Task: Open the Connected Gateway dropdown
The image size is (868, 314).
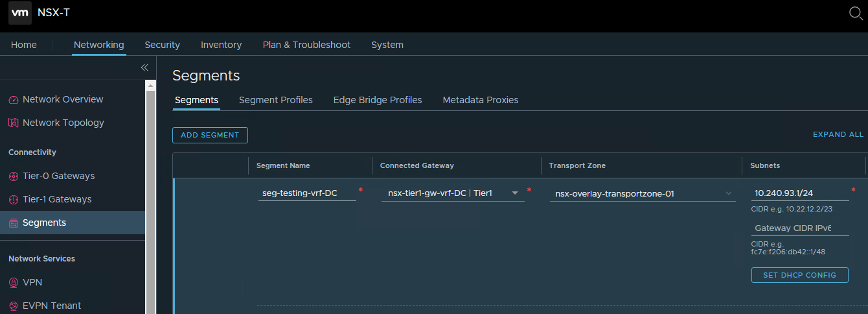Action: pyautogui.click(x=453, y=193)
